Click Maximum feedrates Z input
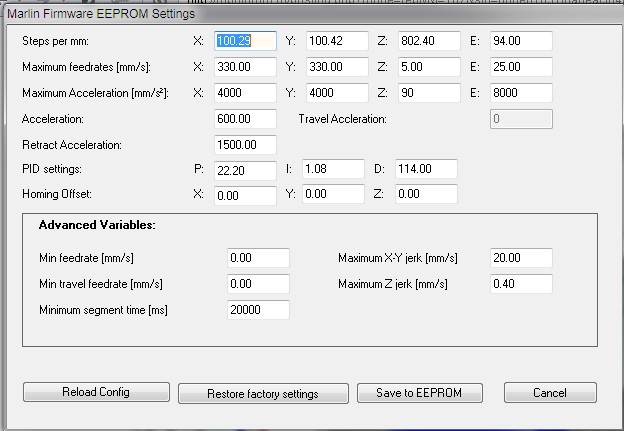 click(426, 67)
